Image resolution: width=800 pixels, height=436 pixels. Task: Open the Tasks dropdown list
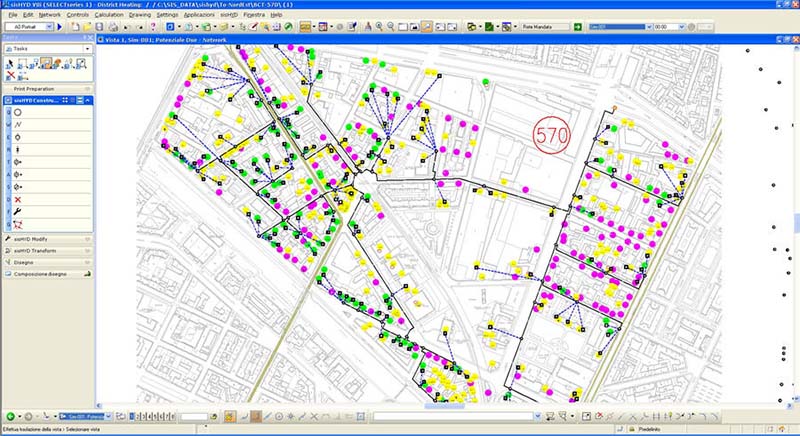click(48, 49)
